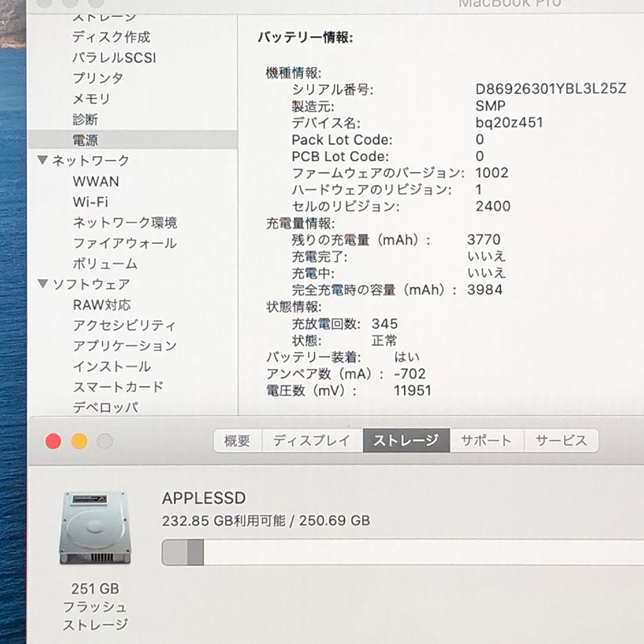Viewport: 644px width, 644px height.
Task: Click the disabled zoom button of About window
Action: (x=105, y=441)
